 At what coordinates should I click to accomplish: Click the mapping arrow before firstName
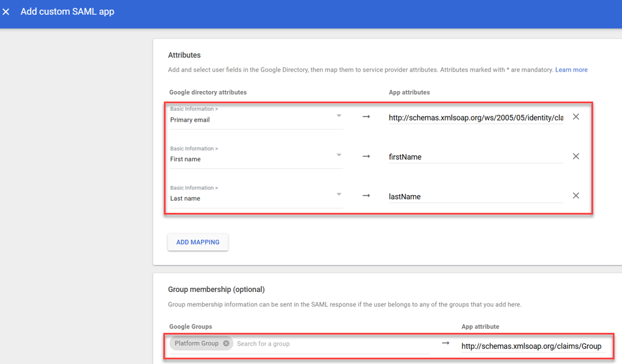pyautogui.click(x=366, y=156)
